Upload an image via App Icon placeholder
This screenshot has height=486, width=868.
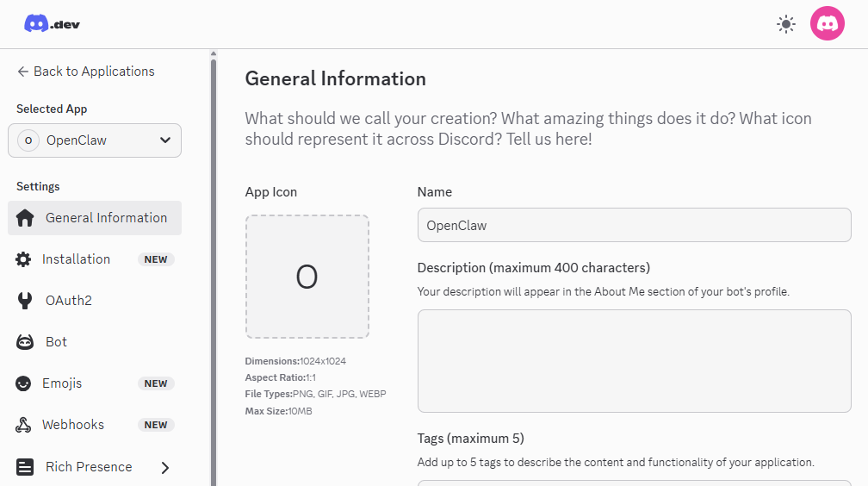pos(307,277)
